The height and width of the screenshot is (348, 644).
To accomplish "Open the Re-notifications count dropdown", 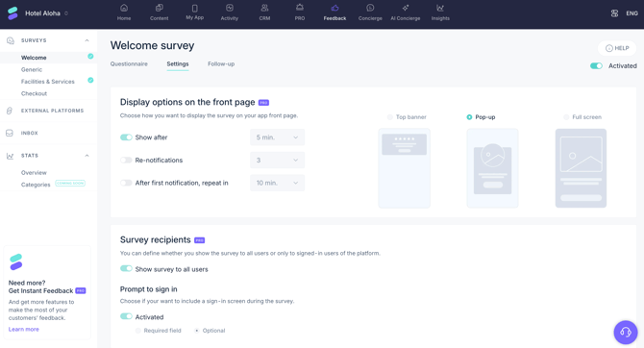I will pos(277,161).
